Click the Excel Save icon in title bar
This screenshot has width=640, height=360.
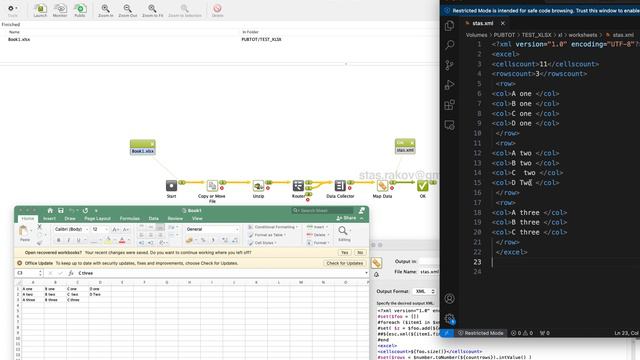coord(61,211)
